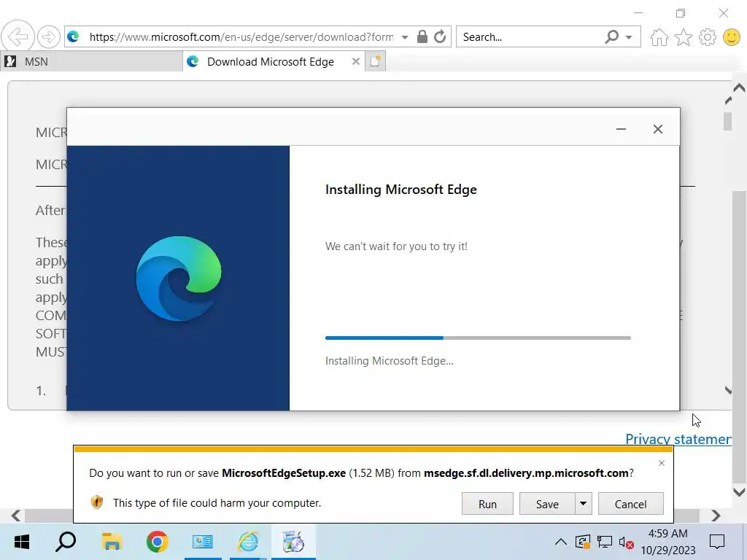Click Save in the download prompt
This screenshot has height=560, width=747.
(547, 504)
